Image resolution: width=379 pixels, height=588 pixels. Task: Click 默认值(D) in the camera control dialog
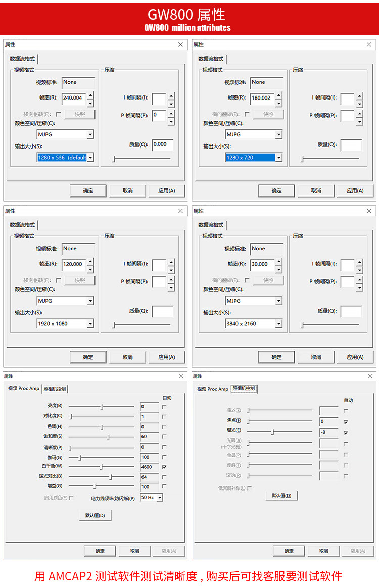281,496
